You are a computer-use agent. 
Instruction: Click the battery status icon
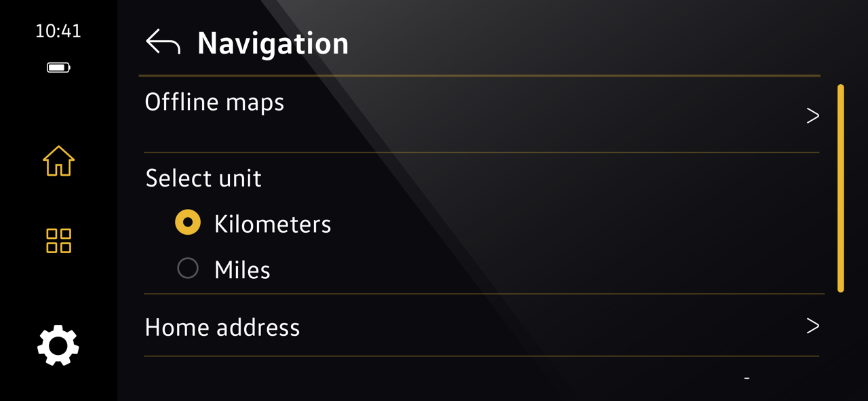click(58, 67)
